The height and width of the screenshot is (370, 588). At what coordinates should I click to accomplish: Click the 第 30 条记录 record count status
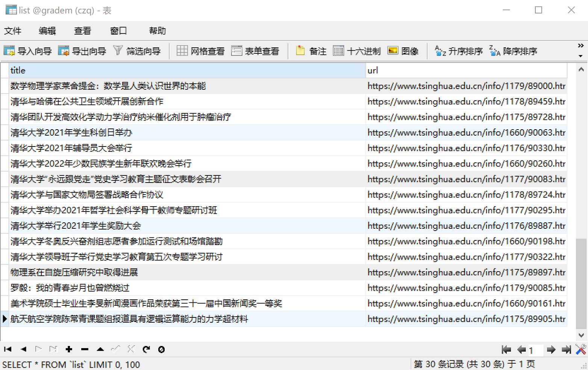coord(474,364)
